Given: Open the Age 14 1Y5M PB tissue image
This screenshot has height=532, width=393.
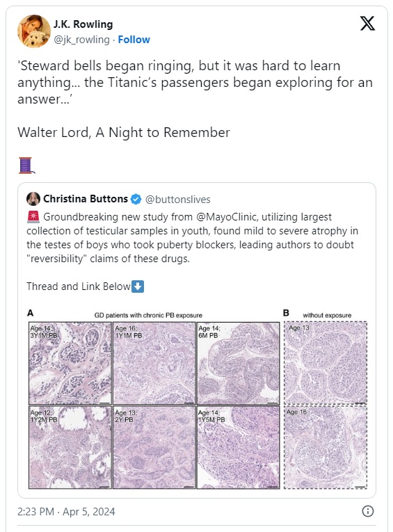Looking at the screenshot, I should click(x=239, y=447).
